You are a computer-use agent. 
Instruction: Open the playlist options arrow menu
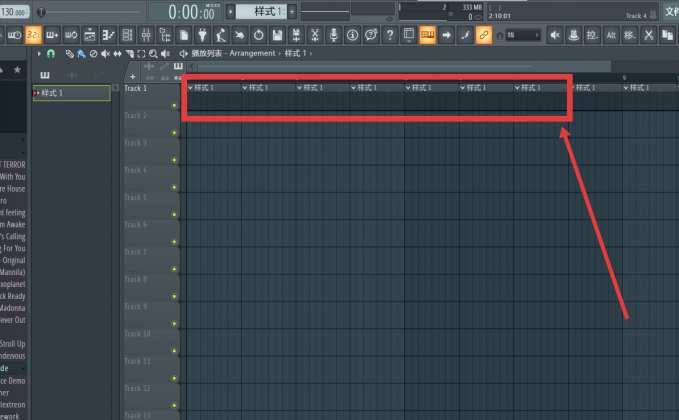coord(39,54)
